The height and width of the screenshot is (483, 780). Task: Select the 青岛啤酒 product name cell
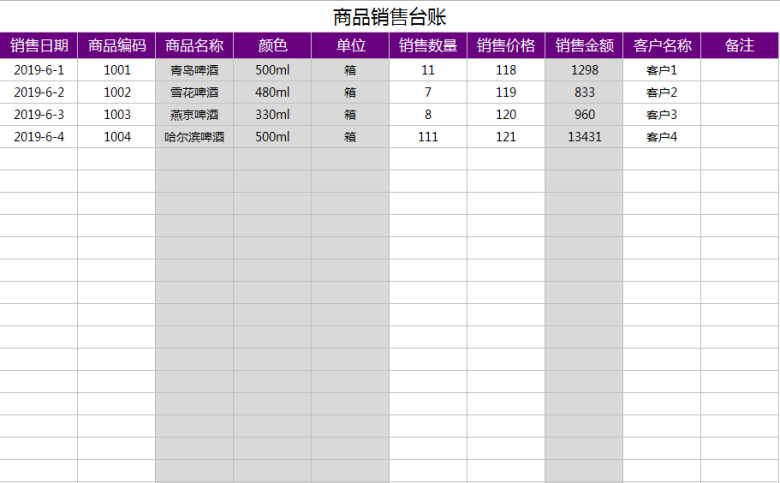coord(195,70)
